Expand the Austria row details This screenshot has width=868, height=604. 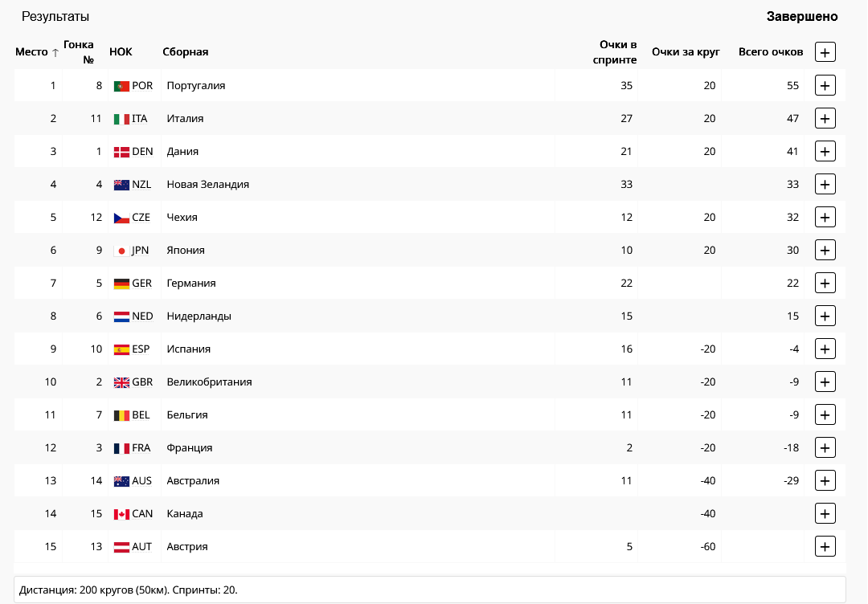825,546
